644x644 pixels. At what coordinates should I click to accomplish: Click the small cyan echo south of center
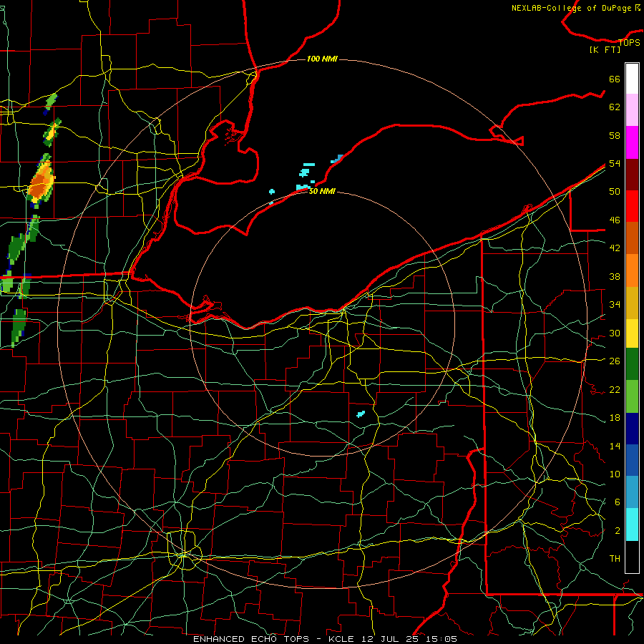[361, 414]
